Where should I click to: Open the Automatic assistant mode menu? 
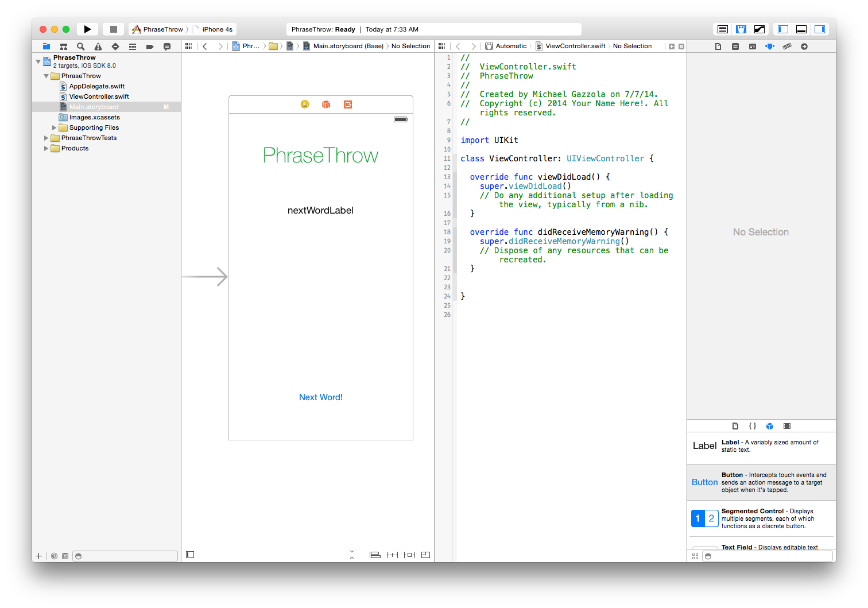[x=506, y=46]
